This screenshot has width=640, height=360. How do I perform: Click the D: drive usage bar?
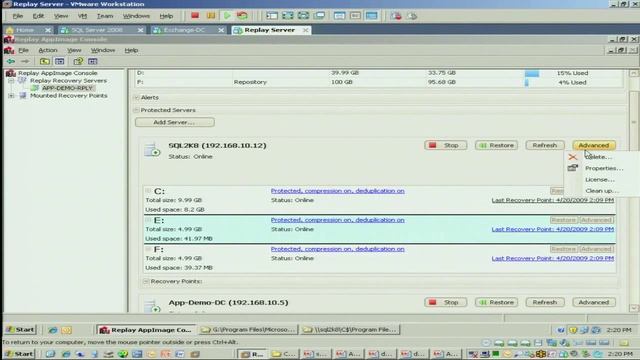(x=532, y=73)
